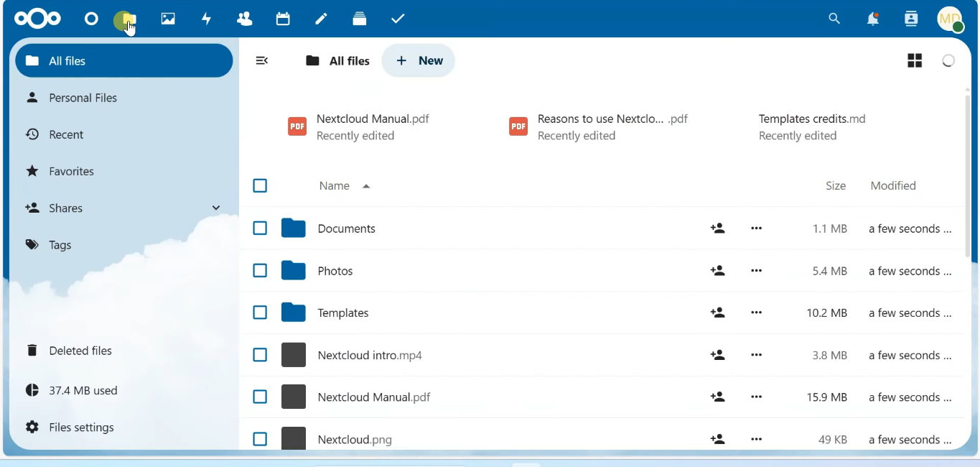Check the Documents row checkbox

click(x=260, y=229)
